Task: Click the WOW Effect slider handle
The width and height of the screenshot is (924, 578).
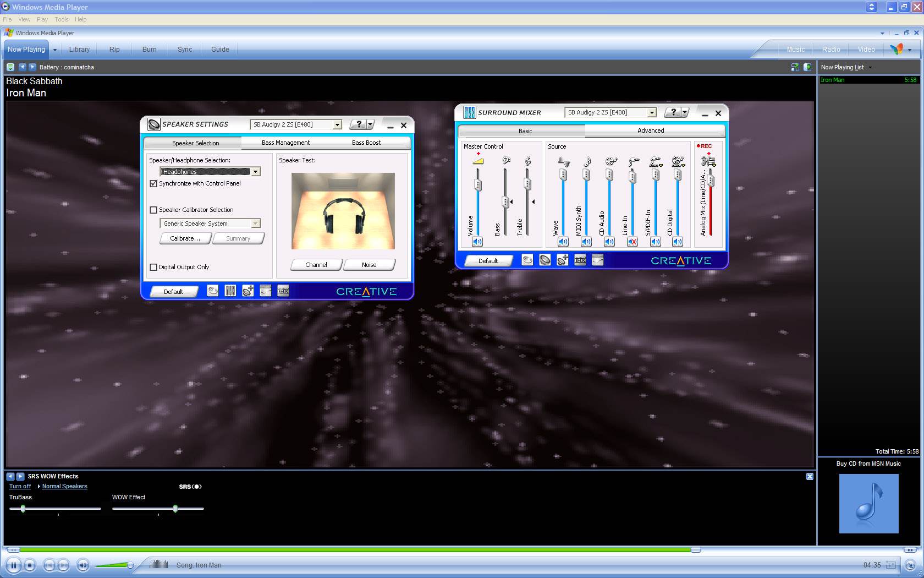Action: (x=175, y=509)
